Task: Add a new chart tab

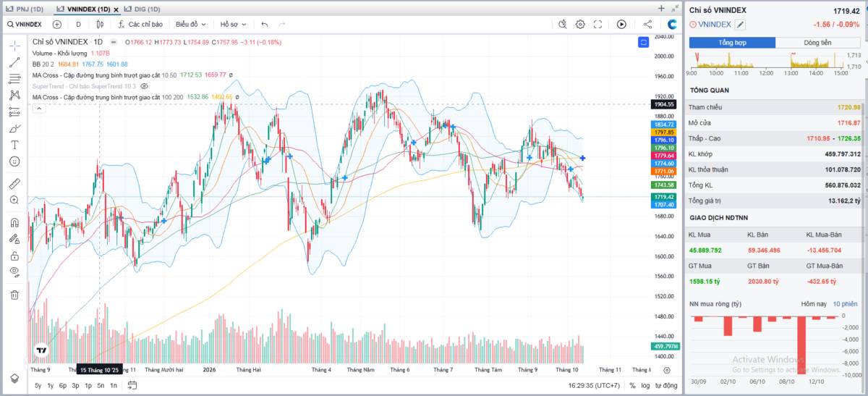Action: click(x=661, y=9)
